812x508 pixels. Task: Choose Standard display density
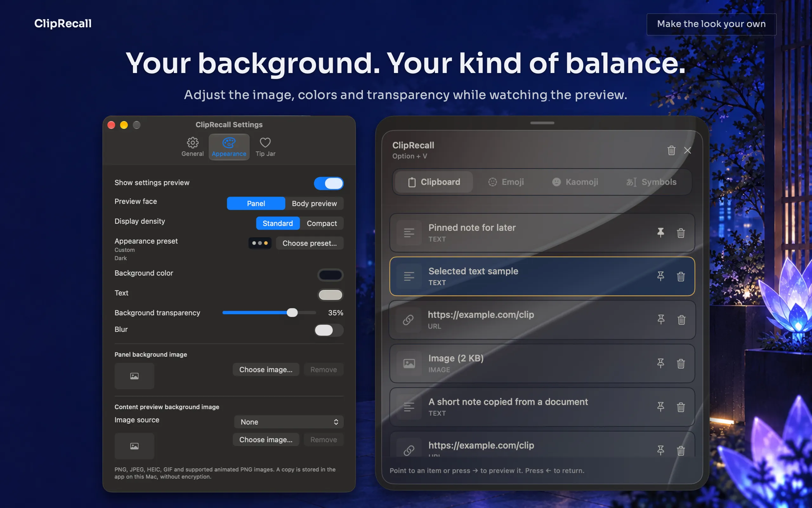click(278, 223)
